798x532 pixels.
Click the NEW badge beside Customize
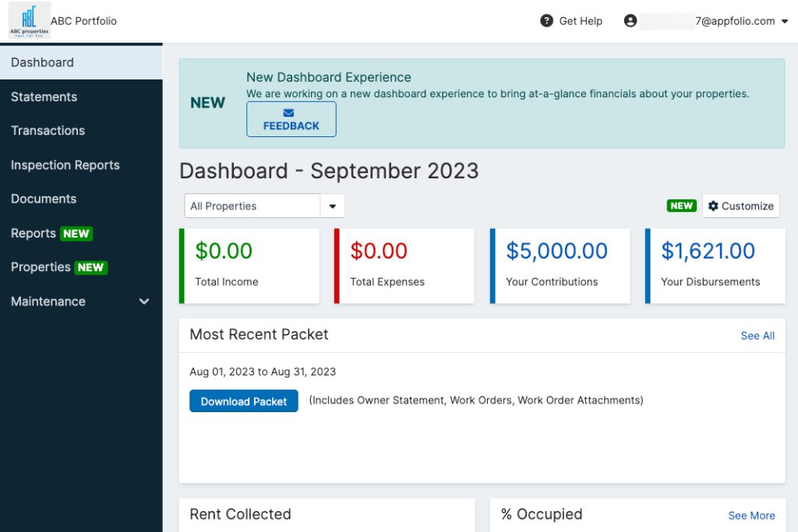[x=681, y=206]
